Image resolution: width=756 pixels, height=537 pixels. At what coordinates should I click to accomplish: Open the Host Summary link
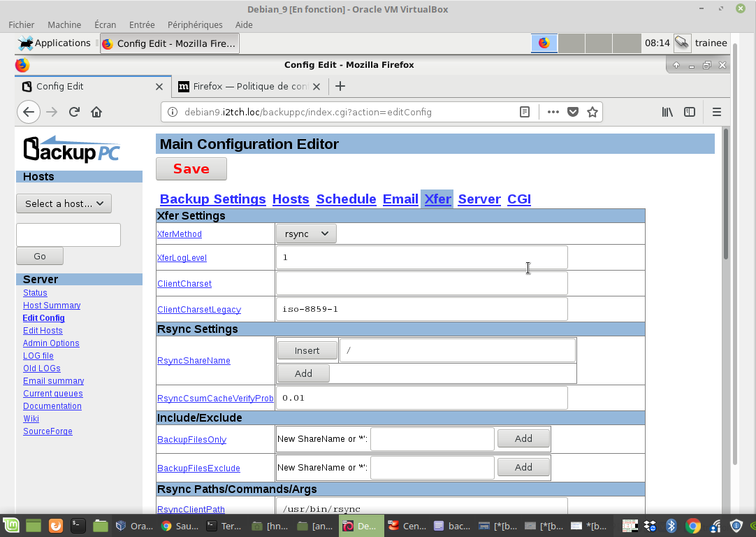(x=52, y=306)
